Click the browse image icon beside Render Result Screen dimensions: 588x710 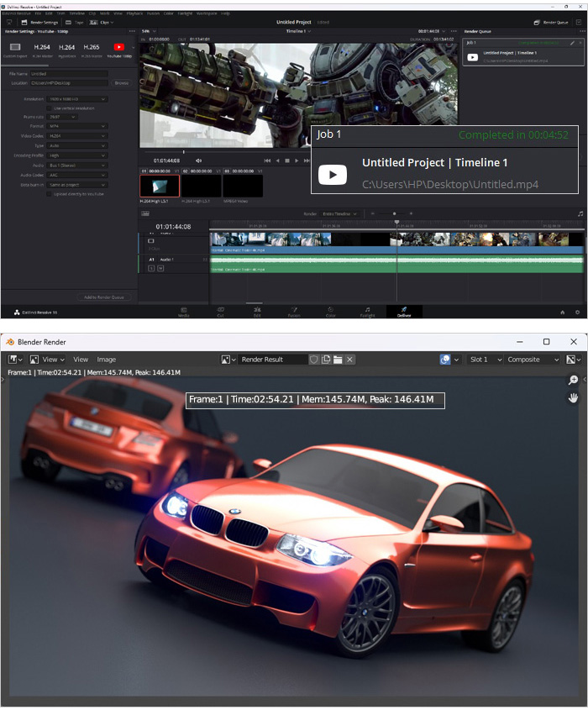coord(228,359)
